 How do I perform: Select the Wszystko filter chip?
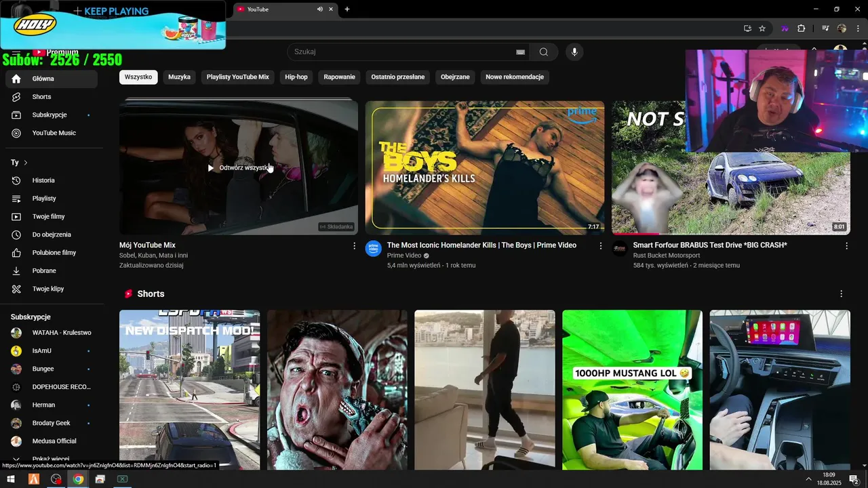[x=138, y=77]
